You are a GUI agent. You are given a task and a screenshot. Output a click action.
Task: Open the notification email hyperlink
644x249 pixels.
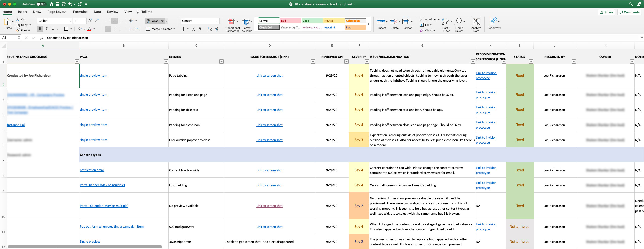92,170
